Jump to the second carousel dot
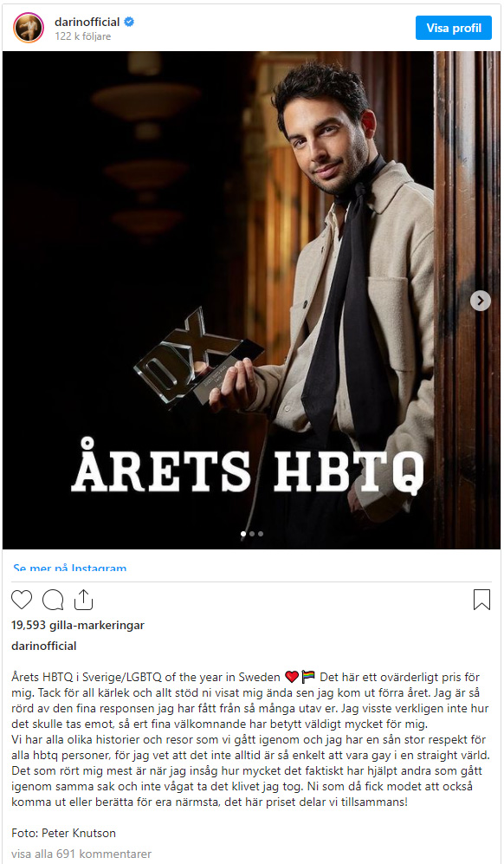The width and height of the screenshot is (504, 864). pyautogui.click(x=252, y=533)
